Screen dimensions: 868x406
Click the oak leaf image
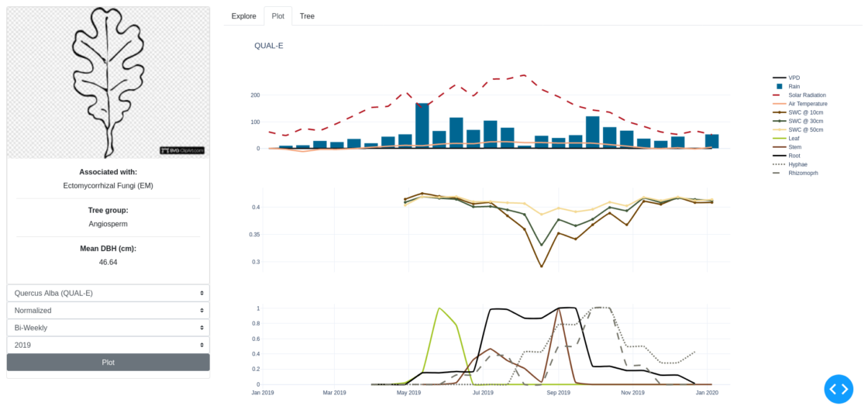pyautogui.click(x=108, y=83)
